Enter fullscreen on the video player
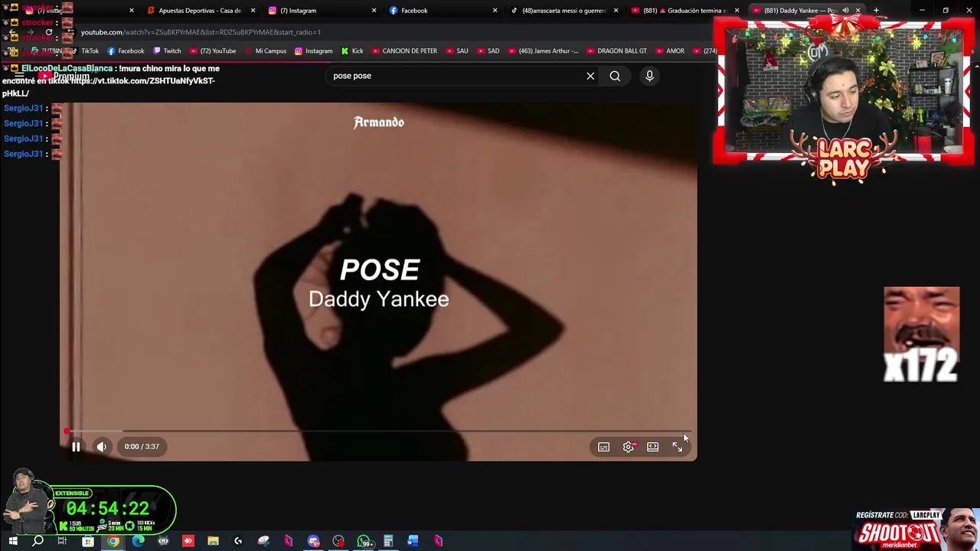The image size is (980, 551). pos(677,447)
